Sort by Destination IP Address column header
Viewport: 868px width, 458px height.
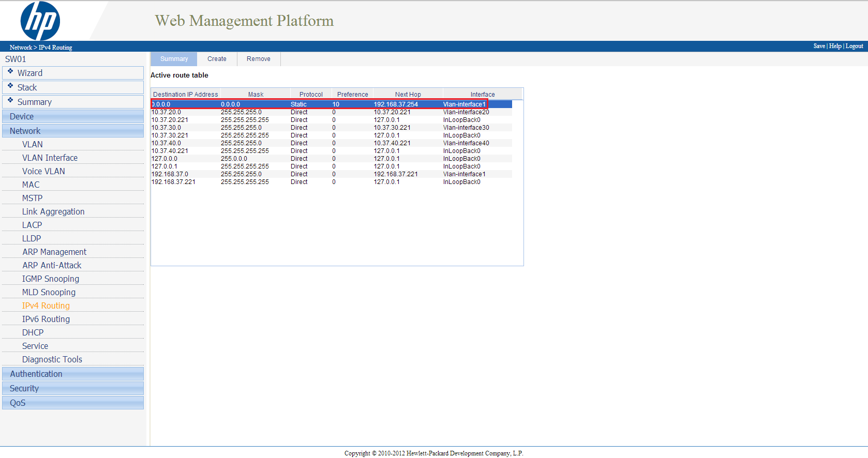(185, 95)
